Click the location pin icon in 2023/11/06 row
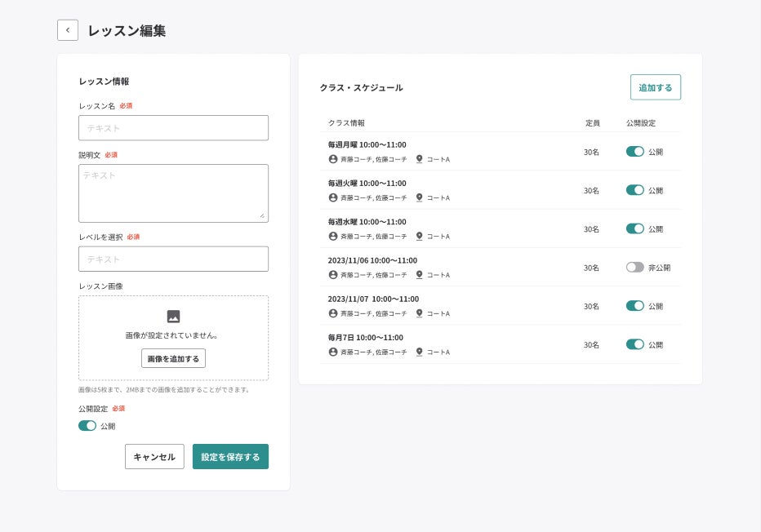The image size is (761, 532). 420,275
